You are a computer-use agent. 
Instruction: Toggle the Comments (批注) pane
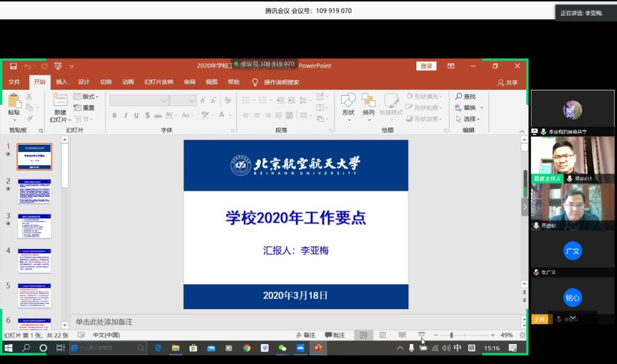click(x=335, y=335)
